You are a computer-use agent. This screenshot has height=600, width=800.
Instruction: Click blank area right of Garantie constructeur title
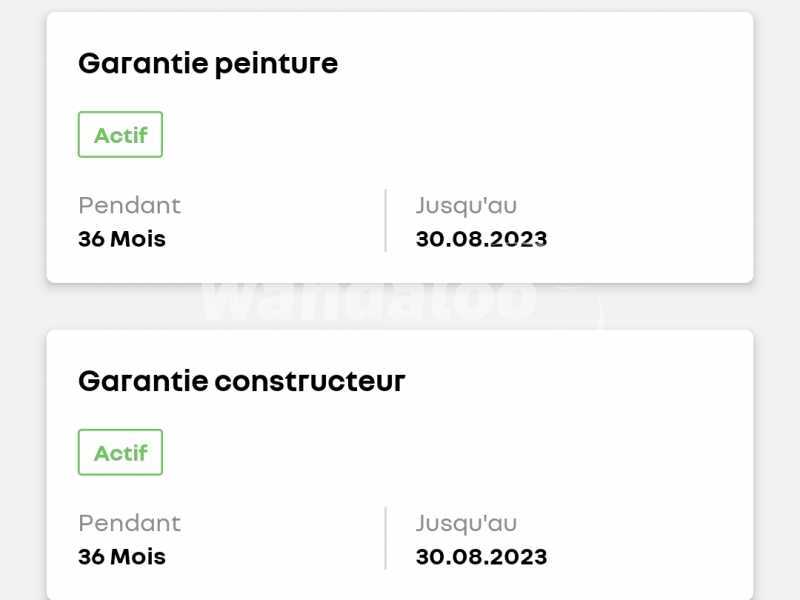[x=580, y=381]
